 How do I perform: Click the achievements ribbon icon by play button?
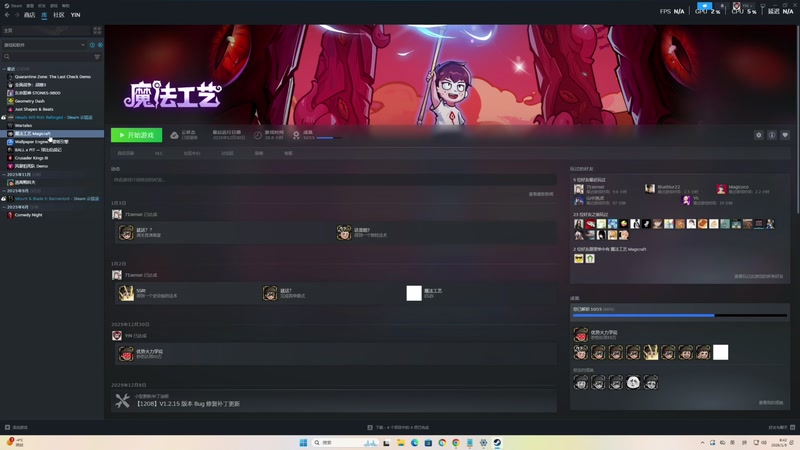coord(296,135)
